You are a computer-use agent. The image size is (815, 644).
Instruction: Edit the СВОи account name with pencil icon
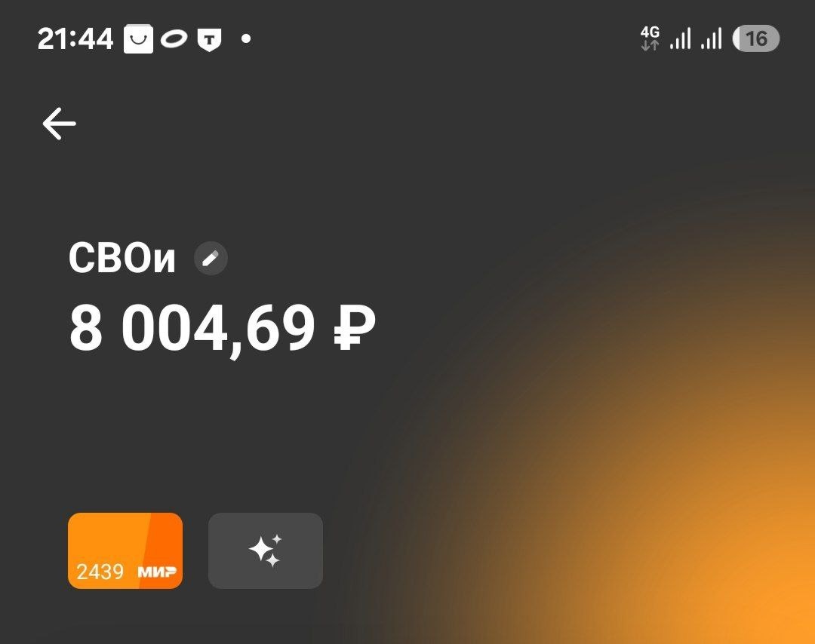(211, 258)
